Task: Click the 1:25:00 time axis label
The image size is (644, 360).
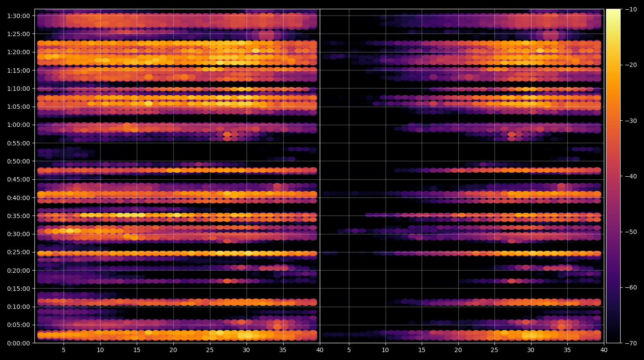Action: pos(19,34)
